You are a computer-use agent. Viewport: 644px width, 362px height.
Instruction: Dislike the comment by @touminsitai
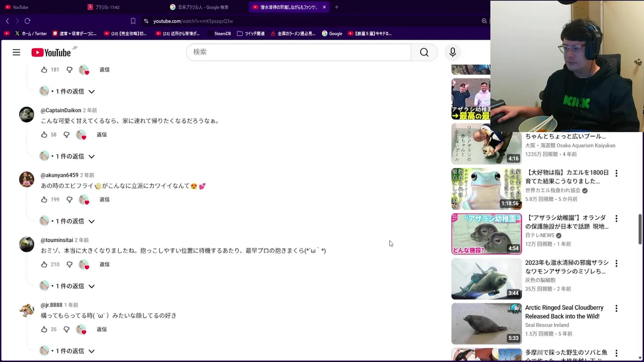[69, 264]
